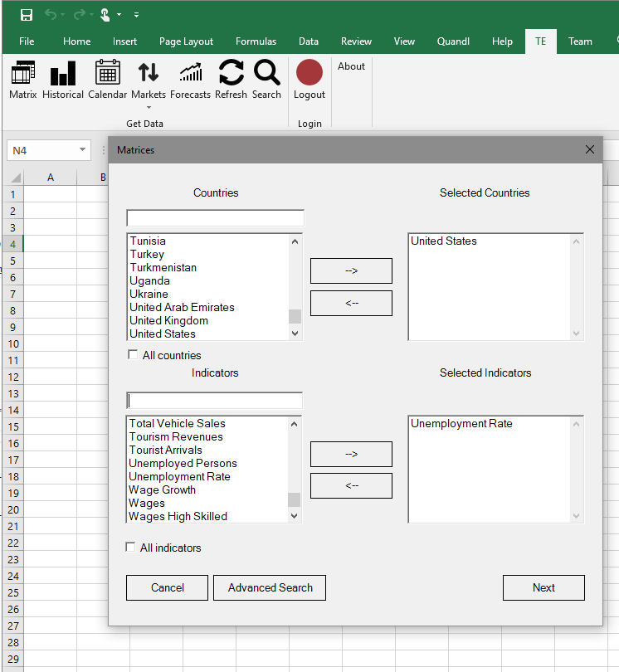
Task: Click the Refresh icon
Action: coord(231,80)
